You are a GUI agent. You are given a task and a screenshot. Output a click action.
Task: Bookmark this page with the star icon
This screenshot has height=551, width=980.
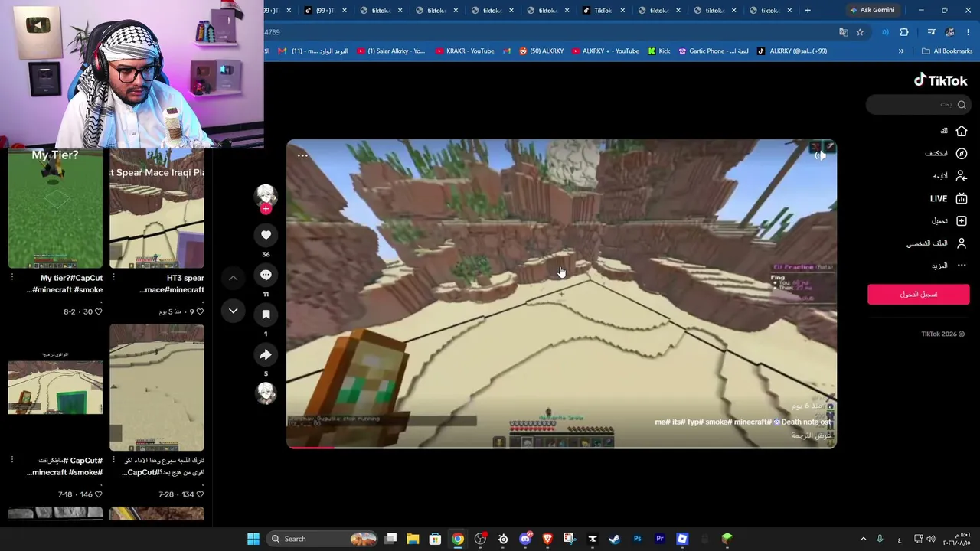[x=860, y=32]
